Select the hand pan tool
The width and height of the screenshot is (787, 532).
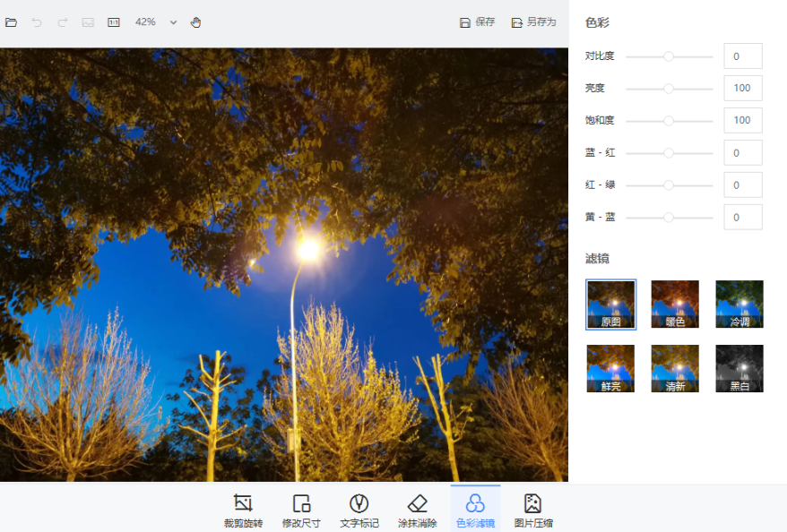tap(195, 22)
